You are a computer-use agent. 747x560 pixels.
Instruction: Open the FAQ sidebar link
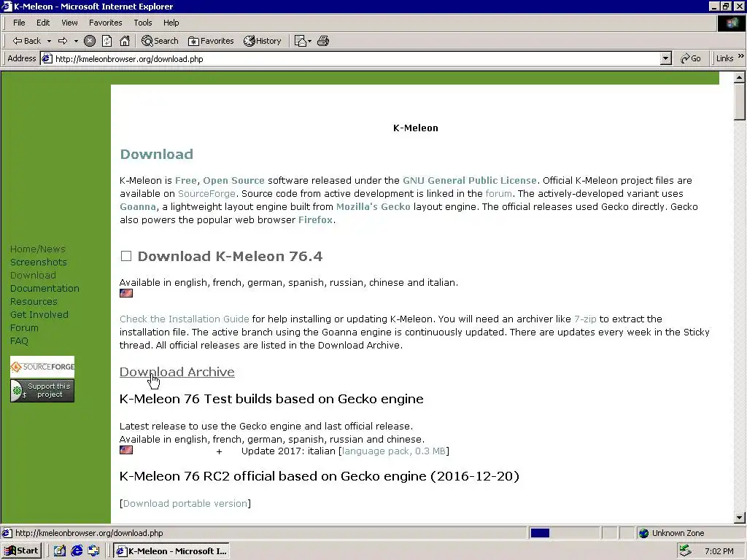[x=19, y=341]
